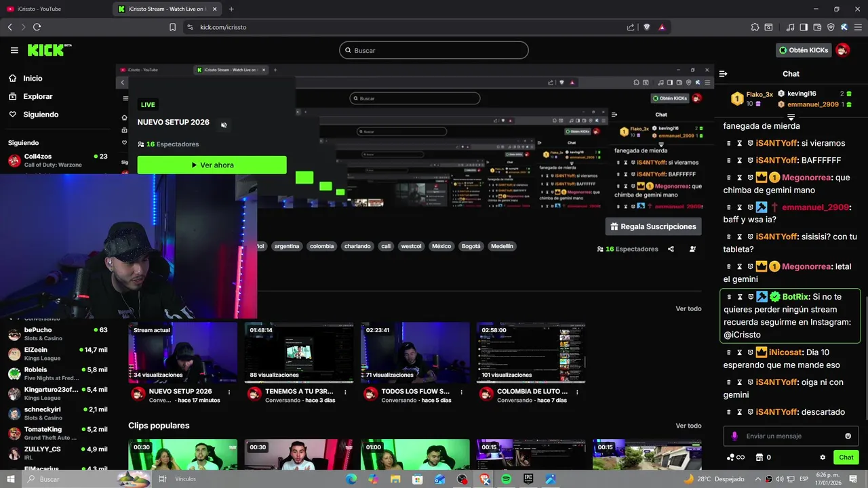Open Explorar in the sidebar
This screenshot has width=868, height=488.
pos(37,96)
